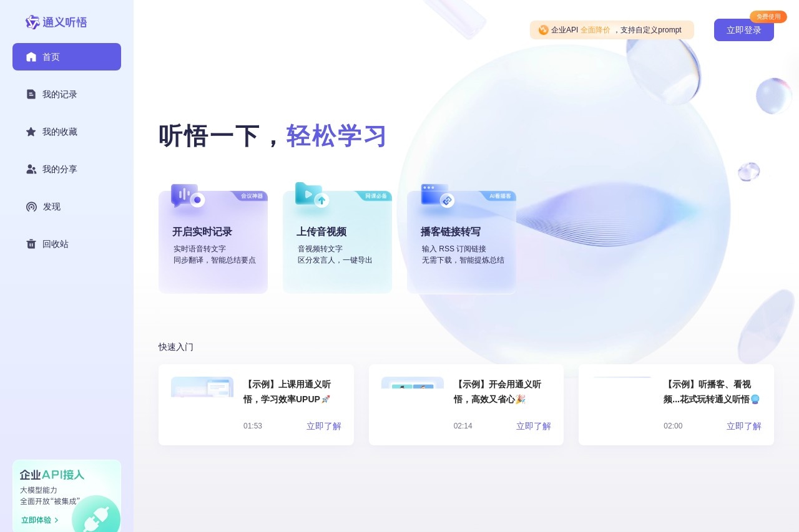Click the 开会用通义听悟 example thumbnail
This screenshot has height=532, width=799.
click(412, 388)
